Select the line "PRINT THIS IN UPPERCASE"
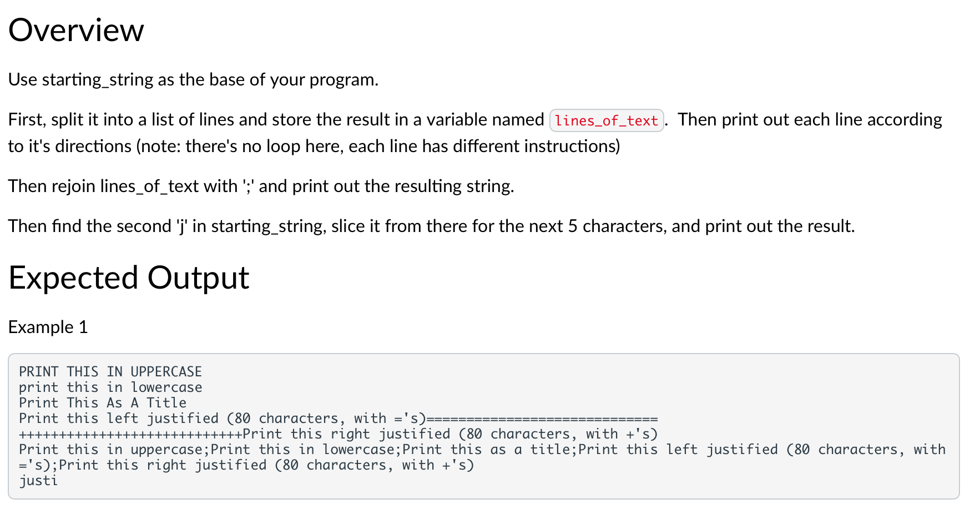The height and width of the screenshot is (514, 980). (x=110, y=371)
